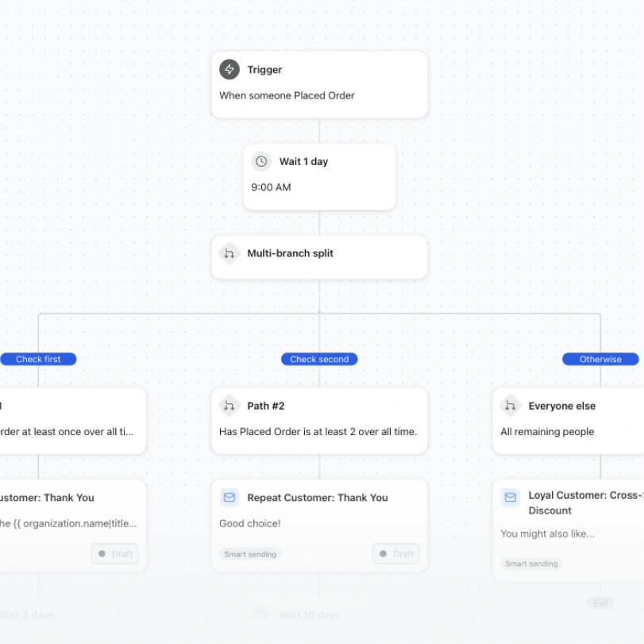Click Draft status on left Thank You email

click(115, 553)
